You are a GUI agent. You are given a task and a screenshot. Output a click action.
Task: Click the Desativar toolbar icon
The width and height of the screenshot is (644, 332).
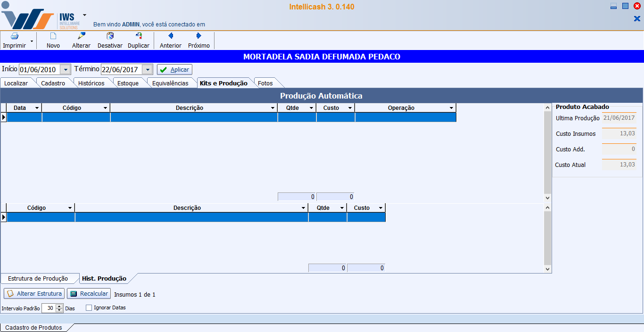[x=110, y=36]
